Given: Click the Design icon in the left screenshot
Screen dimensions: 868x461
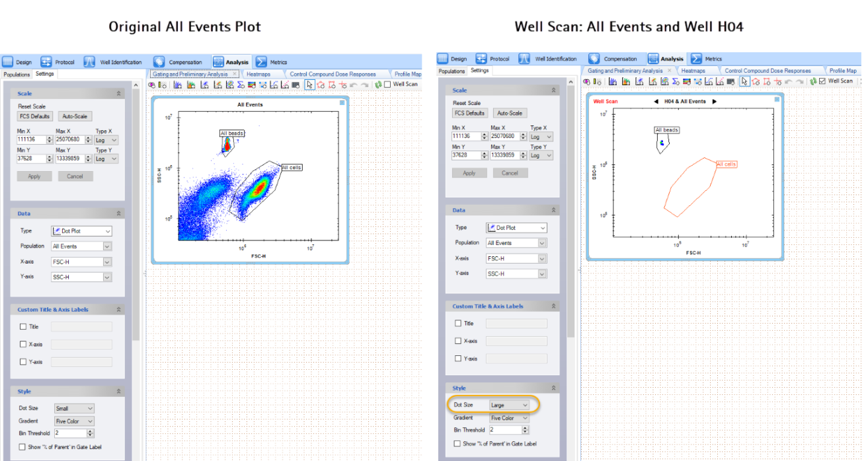Looking at the screenshot, I should click(8, 62).
